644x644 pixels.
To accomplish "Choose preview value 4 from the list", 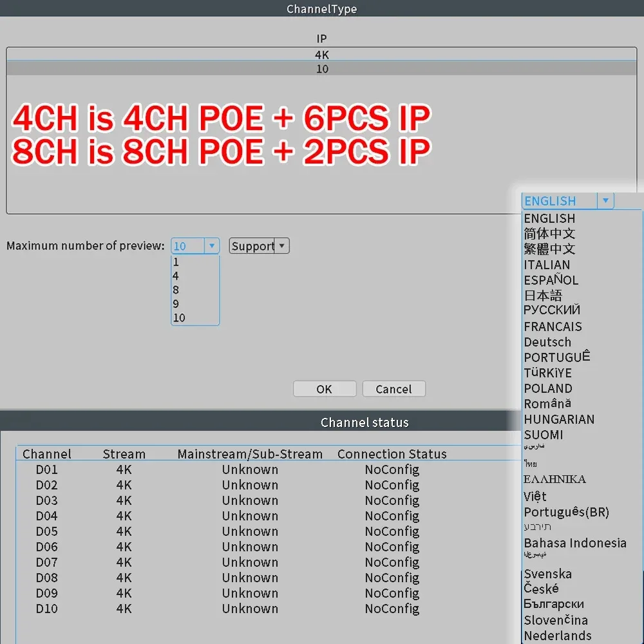I will coord(175,276).
